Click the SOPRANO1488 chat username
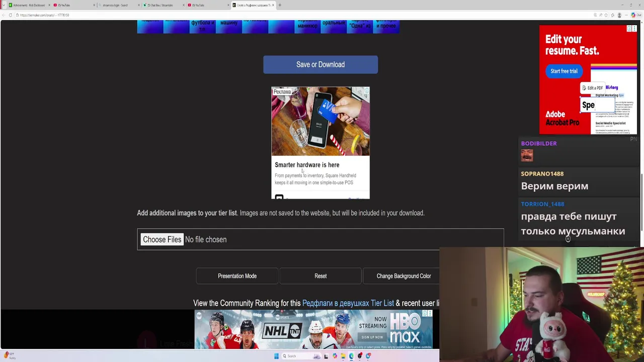 click(x=542, y=173)
